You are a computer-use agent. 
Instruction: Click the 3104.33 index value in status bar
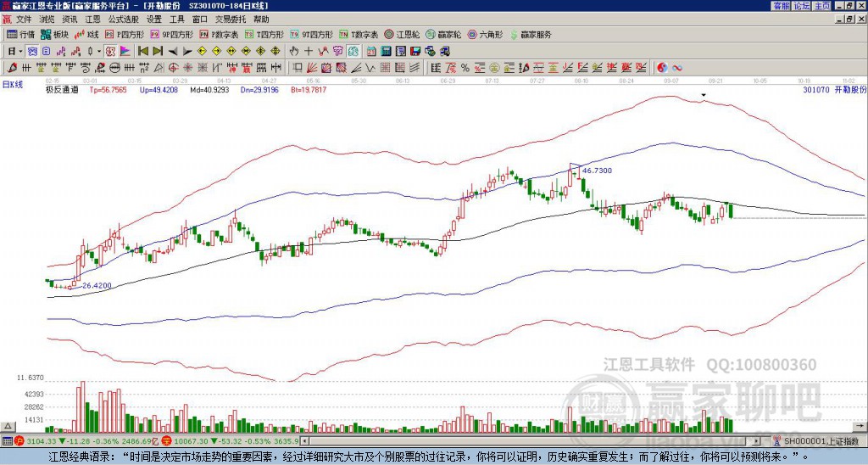point(42,441)
